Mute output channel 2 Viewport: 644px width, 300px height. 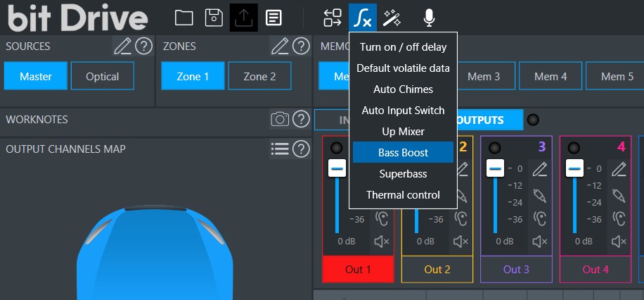[x=461, y=242]
